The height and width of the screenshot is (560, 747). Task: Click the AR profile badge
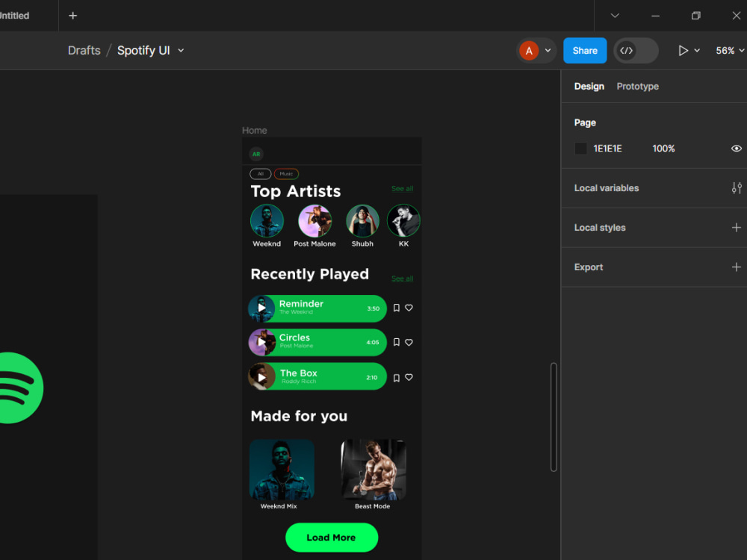coord(256,154)
